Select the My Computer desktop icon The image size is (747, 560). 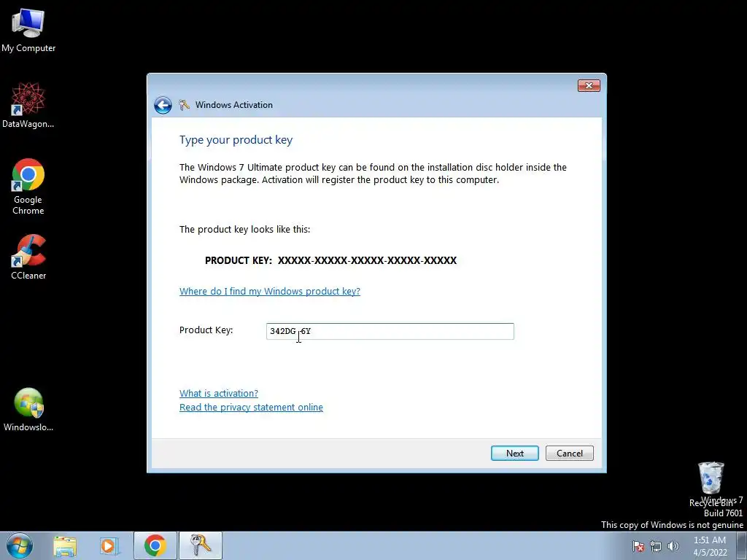point(28,31)
